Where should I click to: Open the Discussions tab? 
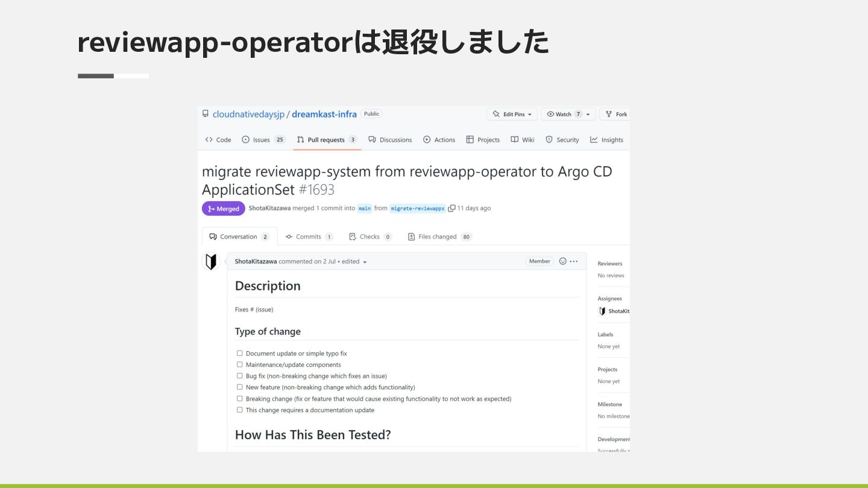[390, 140]
